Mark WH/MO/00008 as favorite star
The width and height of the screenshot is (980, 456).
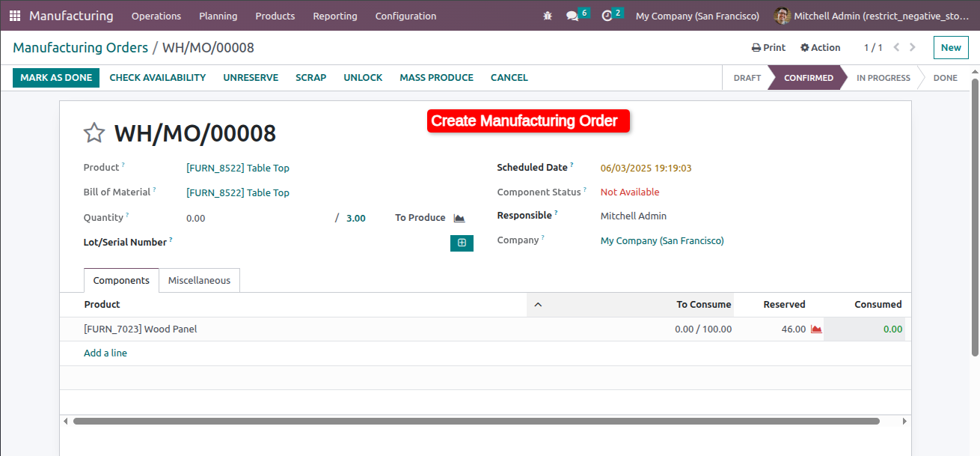pos(94,133)
